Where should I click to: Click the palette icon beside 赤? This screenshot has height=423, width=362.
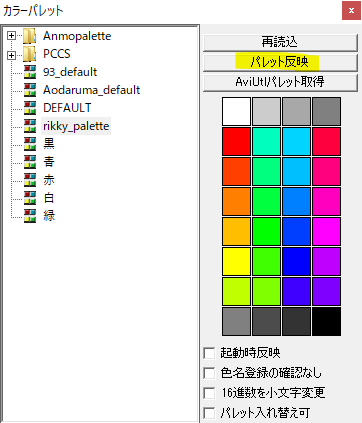[30, 180]
